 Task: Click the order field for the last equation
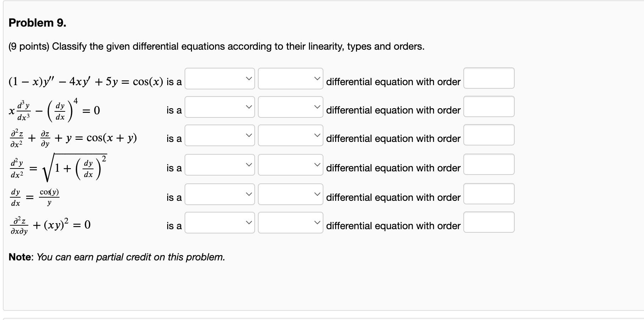[489, 223]
